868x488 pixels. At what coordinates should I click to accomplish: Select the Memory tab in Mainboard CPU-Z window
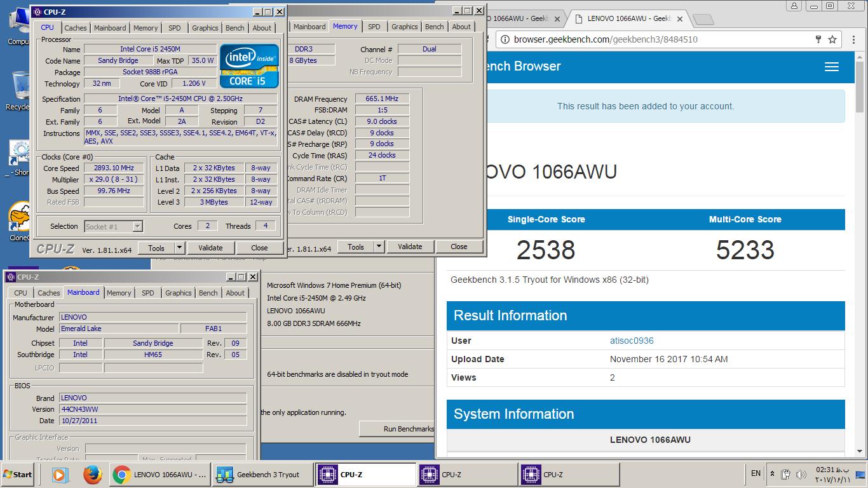pos(119,293)
